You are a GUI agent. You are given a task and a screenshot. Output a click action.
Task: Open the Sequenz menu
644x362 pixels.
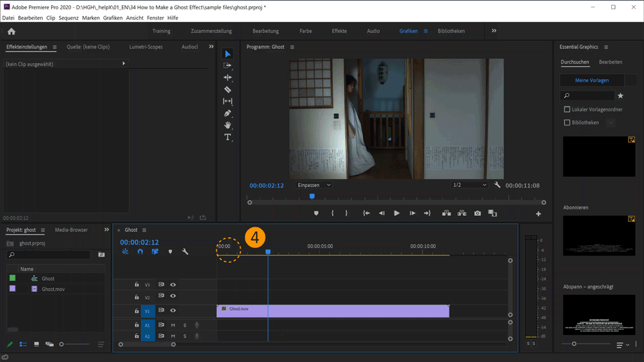[x=68, y=18]
